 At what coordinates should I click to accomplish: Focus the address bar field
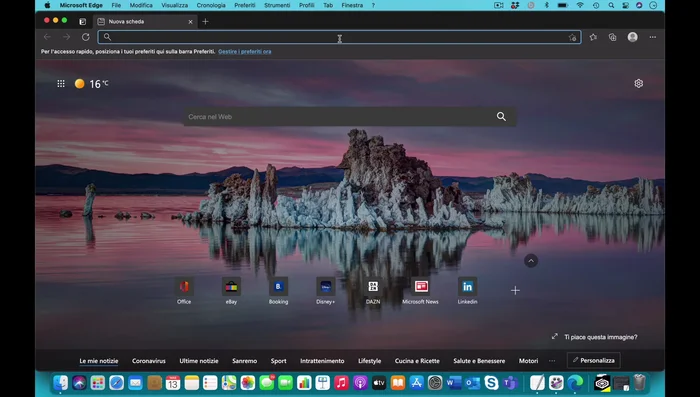[339, 37]
